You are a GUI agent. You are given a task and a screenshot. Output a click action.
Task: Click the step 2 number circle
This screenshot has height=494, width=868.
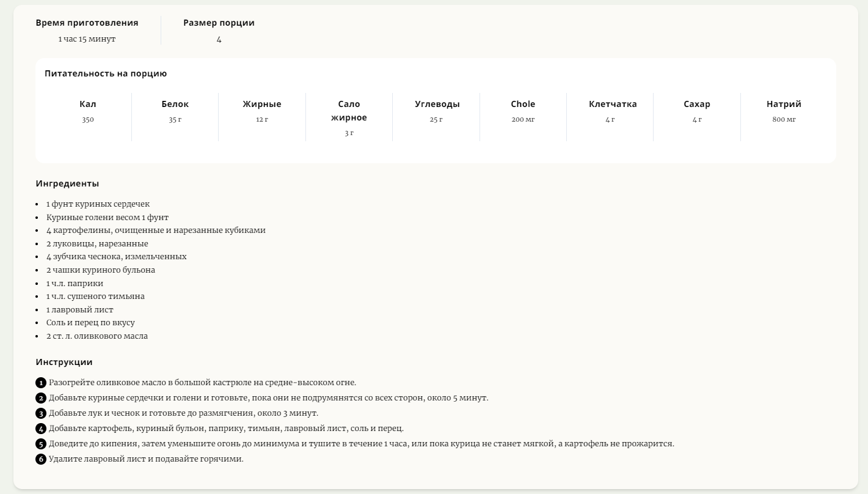41,398
